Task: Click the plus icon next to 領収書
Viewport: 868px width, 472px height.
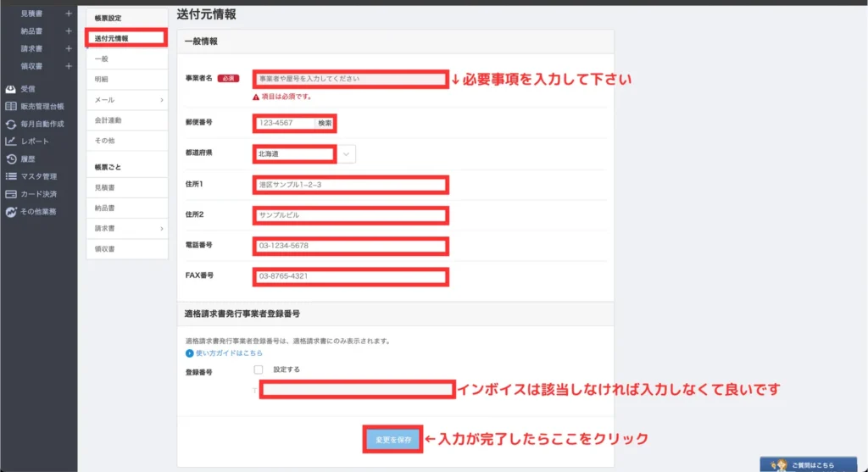Action: point(69,65)
